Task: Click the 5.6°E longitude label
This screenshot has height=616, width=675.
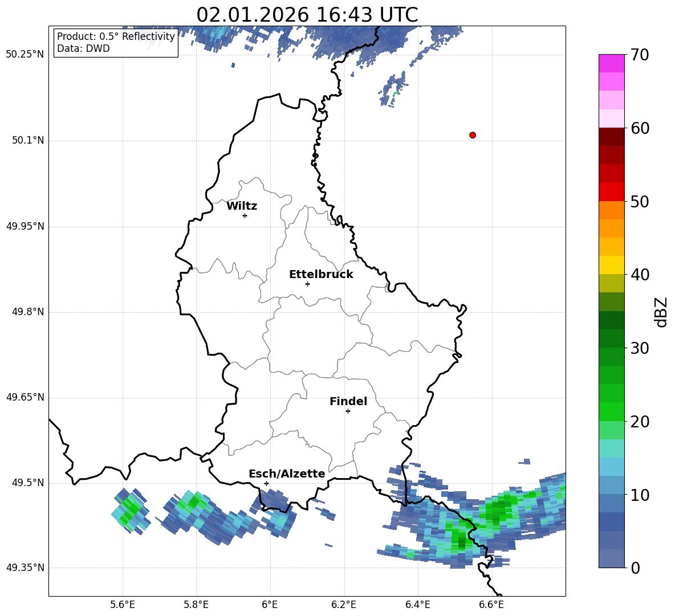Action: point(123,605)
